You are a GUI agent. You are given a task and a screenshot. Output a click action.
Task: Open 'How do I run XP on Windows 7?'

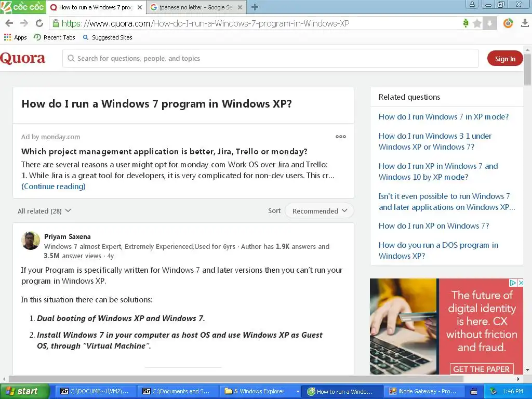434,226
